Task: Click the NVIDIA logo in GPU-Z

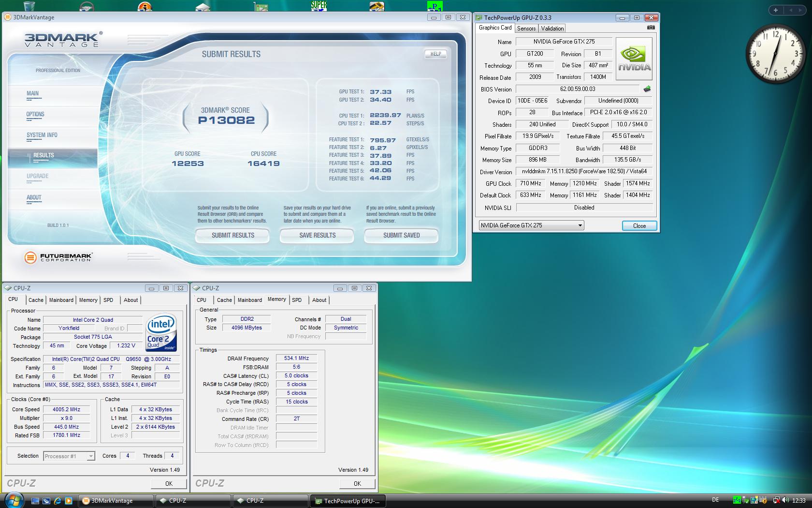Action: [x=635, y=59]
